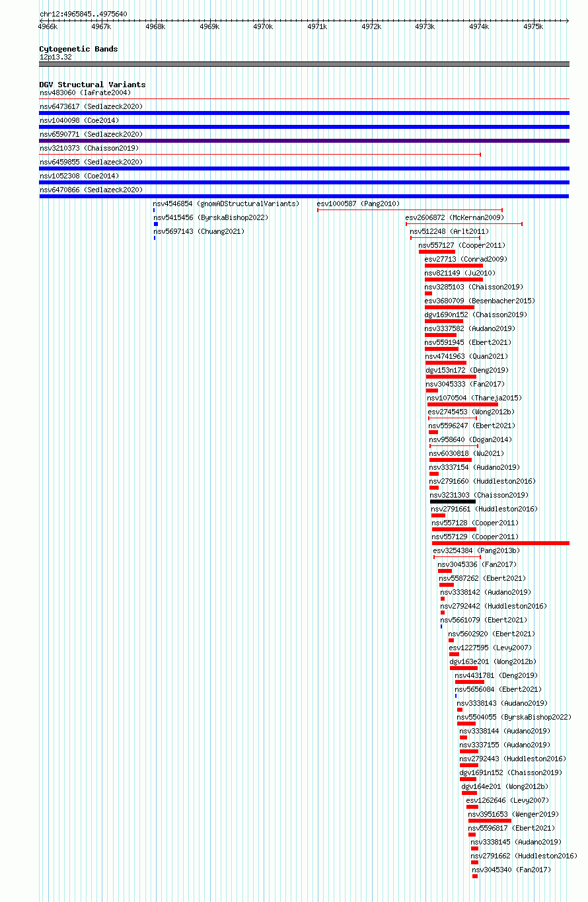The width and height of the screenshot is (588, 902).
Task: Select the nsv6473617 (Sedlazeck2020) blue bar
Action: pyautogui.click(x=304, y=113)
